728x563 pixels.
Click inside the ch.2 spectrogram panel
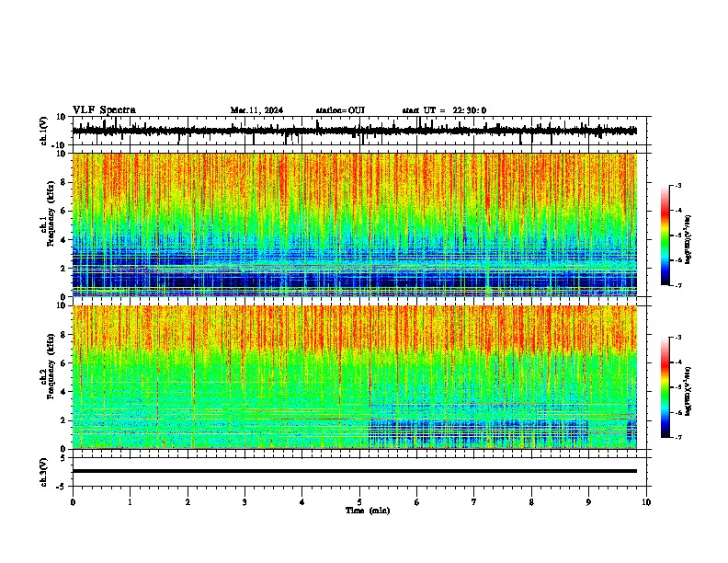[x=355, y=377]
